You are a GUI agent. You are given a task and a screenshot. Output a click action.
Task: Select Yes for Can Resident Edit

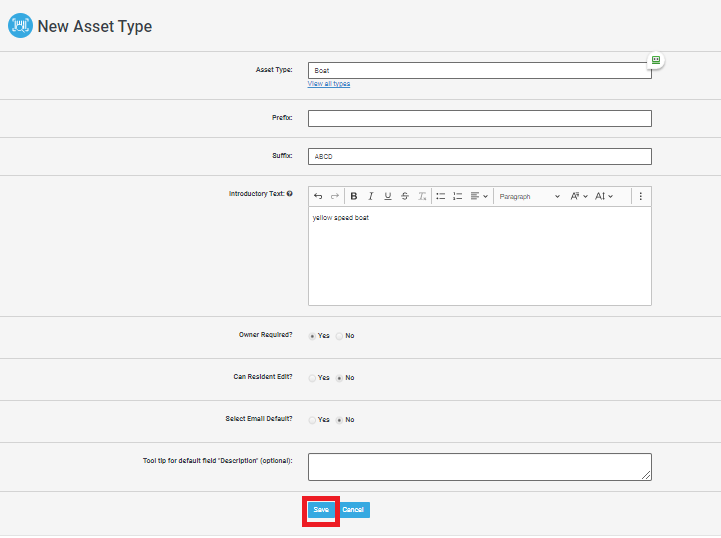313,378
